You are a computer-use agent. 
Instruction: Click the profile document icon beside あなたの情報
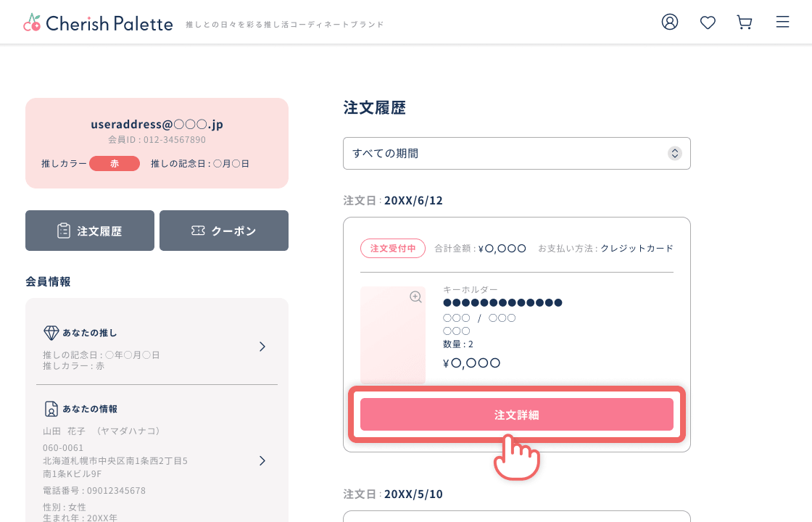(51, 409)
